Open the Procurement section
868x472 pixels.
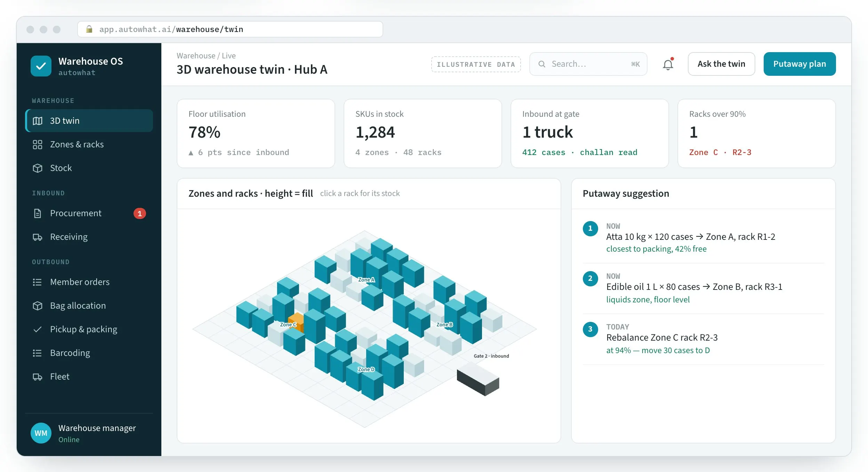[x=89, y=213]
